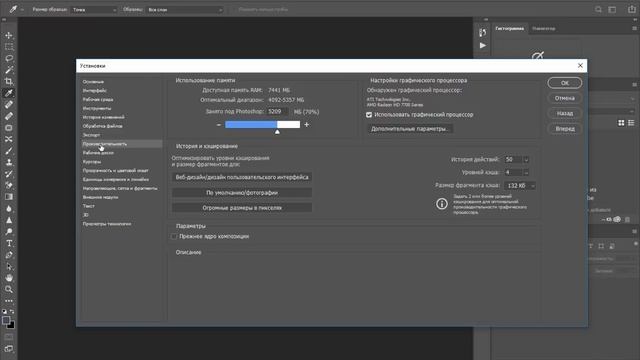Select the Dodge tool
This screenshot has width=640, height=360.
click(9, 231)
